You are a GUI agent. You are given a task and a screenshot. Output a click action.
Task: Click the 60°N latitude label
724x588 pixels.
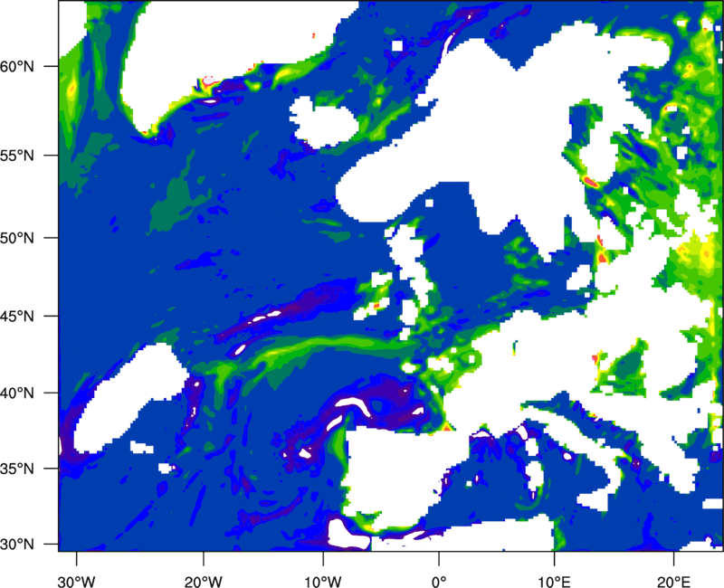tap(19, 67)
